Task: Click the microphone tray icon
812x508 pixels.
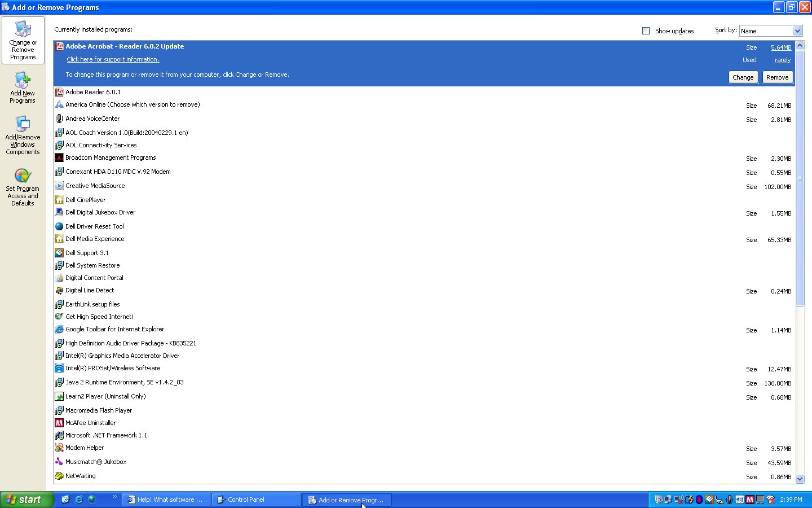Action: tap(730, 500)
